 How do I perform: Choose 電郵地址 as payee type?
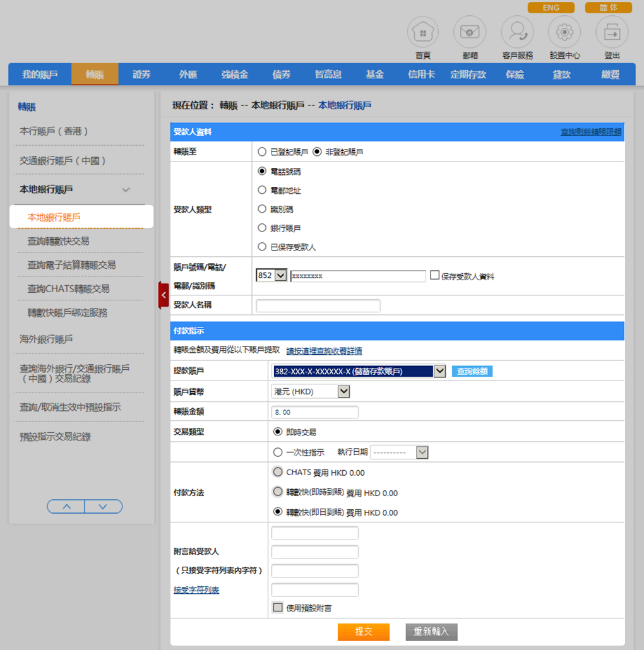coord(262,190)
